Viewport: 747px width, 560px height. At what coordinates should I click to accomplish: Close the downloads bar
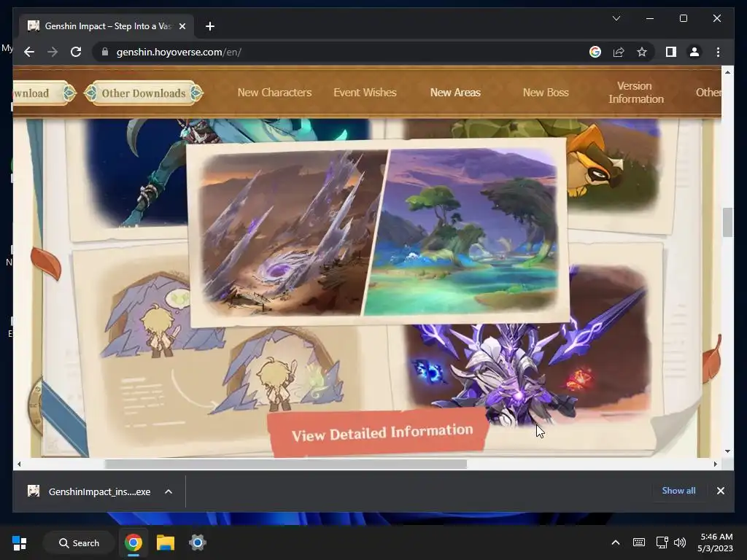tap(720, 491)
